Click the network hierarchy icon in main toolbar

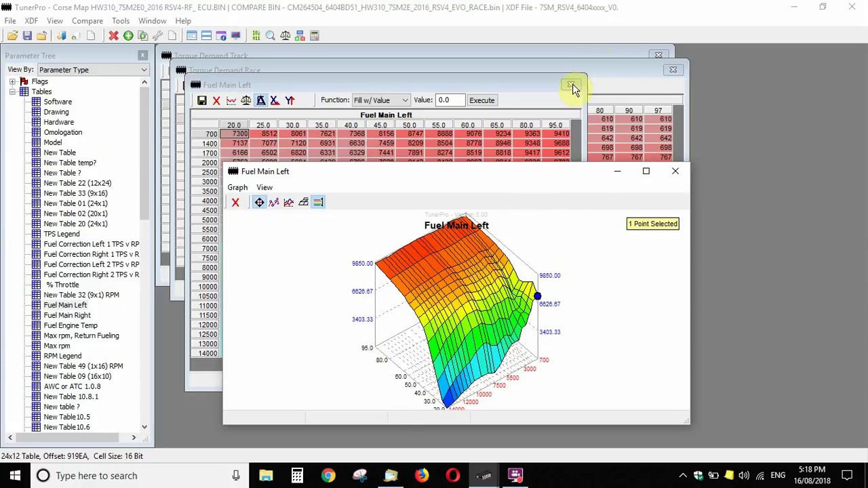pyautogui.click(x=300, y=35)
